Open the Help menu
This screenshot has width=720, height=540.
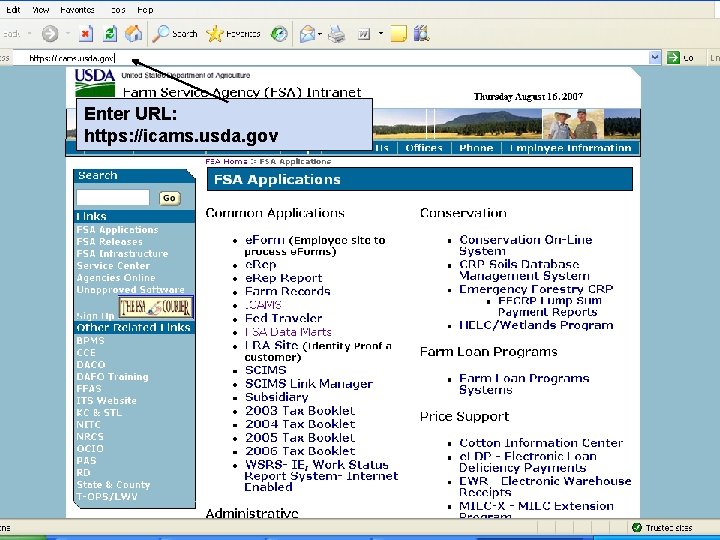145,10
